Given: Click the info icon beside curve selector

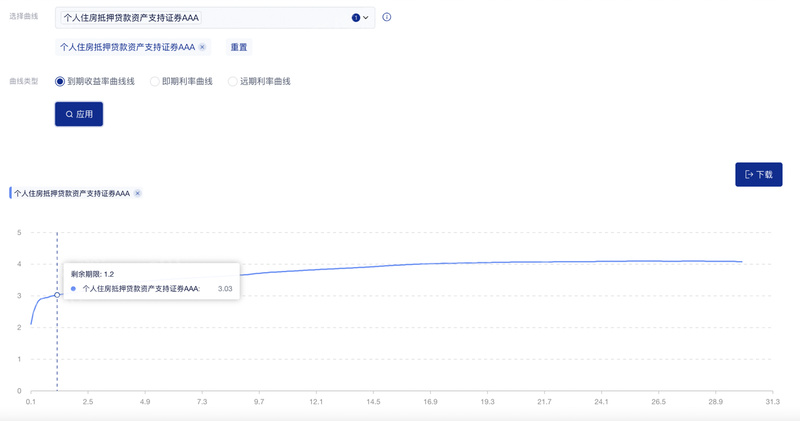Looking at the screenshot, I should [x=387, y=17].
